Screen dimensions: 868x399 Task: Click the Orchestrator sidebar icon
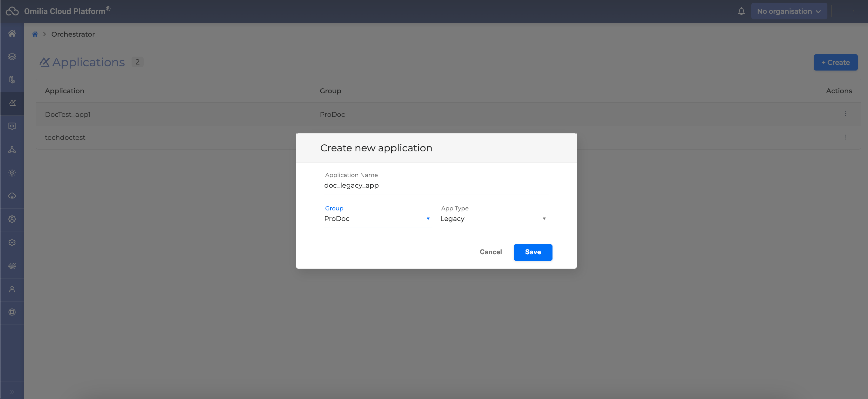click(12, 103)
